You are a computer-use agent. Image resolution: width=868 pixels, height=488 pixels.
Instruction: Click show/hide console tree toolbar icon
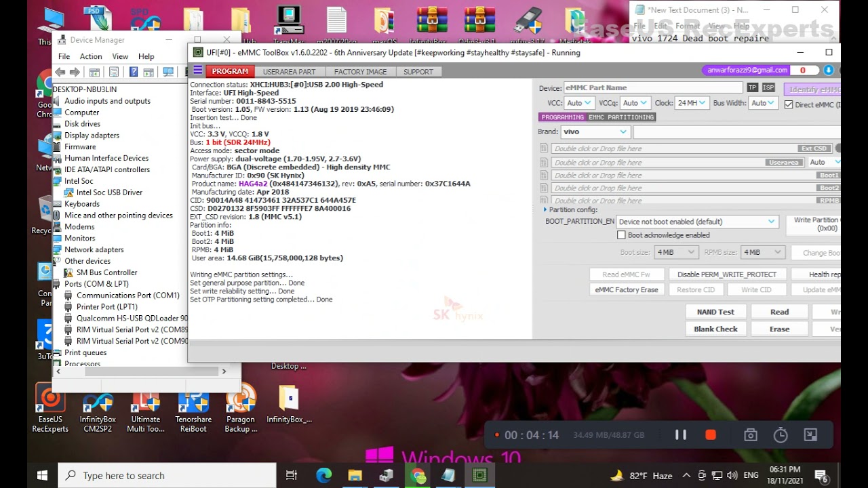[94, 72]
